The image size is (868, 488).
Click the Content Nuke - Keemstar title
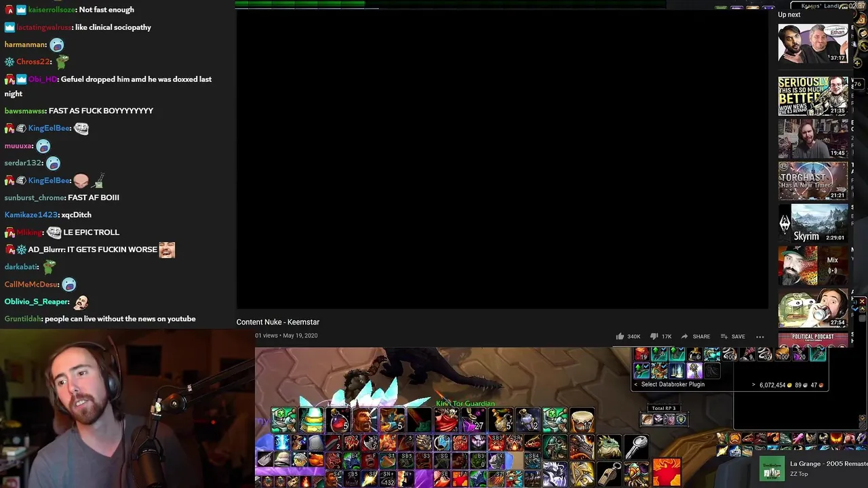click(277, 322)
